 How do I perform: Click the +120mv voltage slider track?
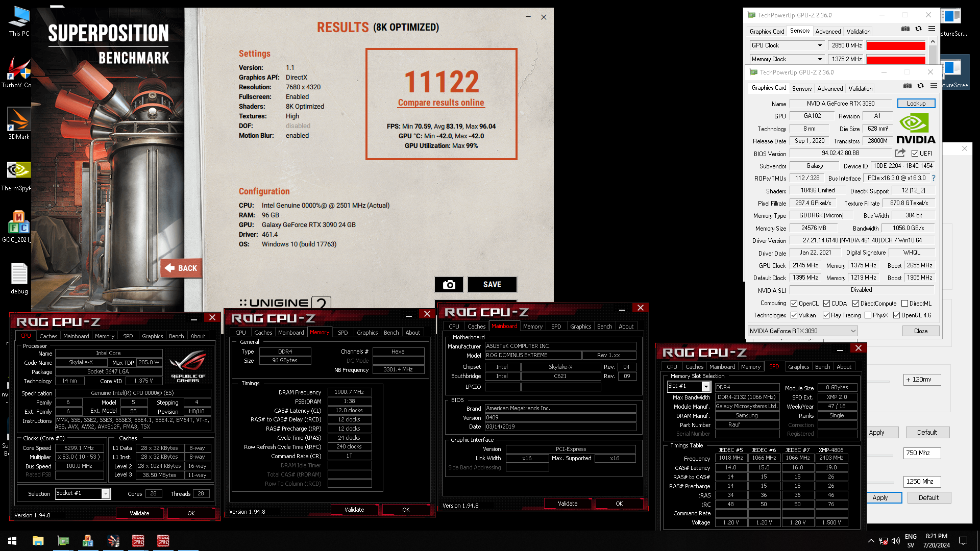(878, 381)
